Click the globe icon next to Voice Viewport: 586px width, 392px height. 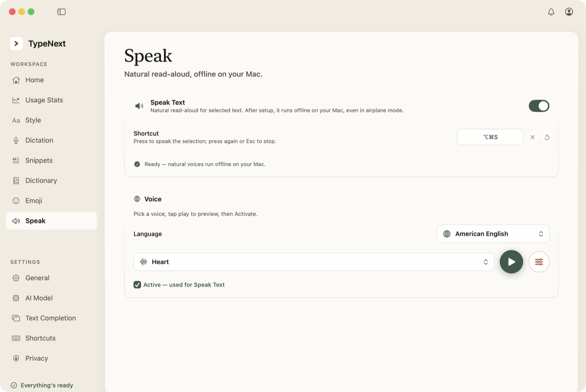click(x=137, y=199)
